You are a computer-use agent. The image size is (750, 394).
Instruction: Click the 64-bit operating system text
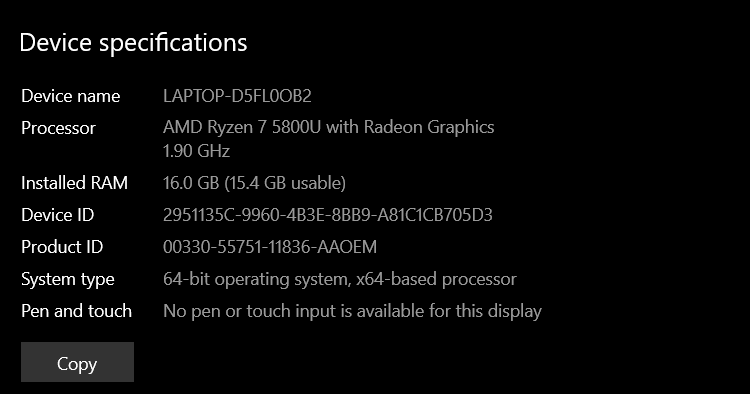tap(257, 279)
